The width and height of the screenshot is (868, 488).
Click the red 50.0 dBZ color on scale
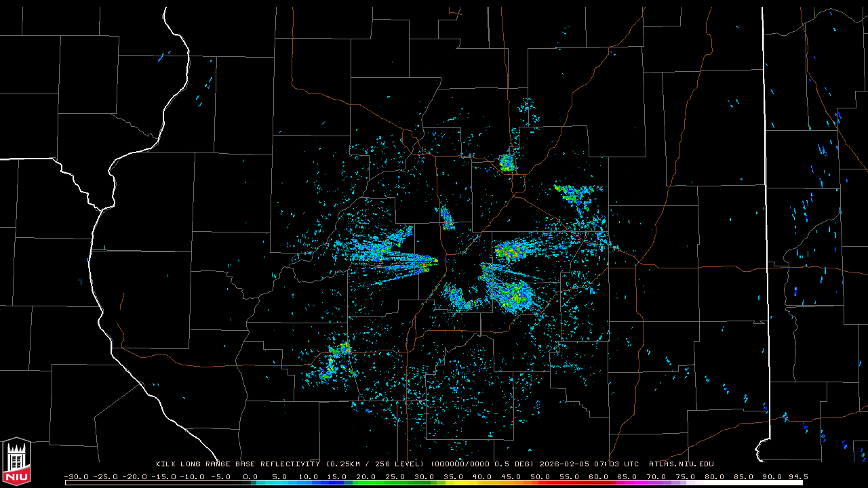point(540,483)
